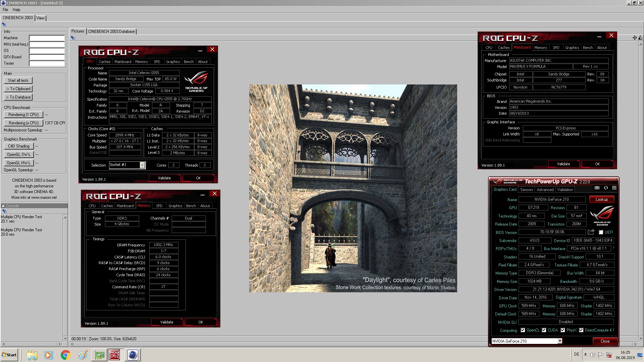Image resolution: width=644 pixels, height=362 pixels.
Task: Click the ROG logo in CPU-Z CPU window
Action: tap(196, 81)
